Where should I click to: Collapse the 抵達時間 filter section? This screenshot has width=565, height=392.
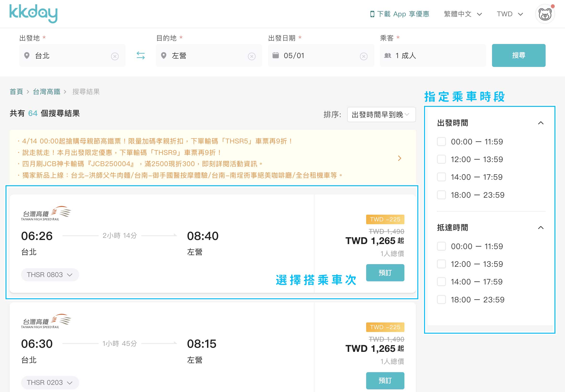point(541,228)
